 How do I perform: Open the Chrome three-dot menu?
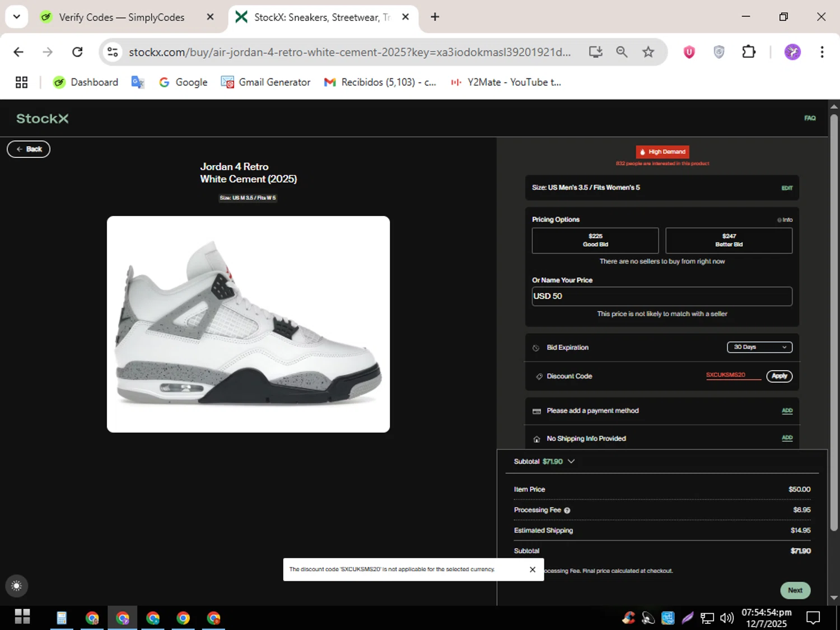coord(822,52)
